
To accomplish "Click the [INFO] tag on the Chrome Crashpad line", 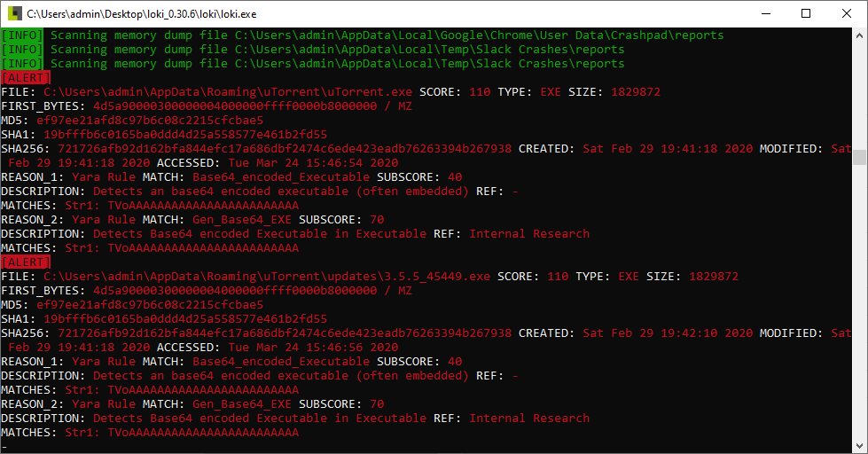I will [x=22, y=35].
